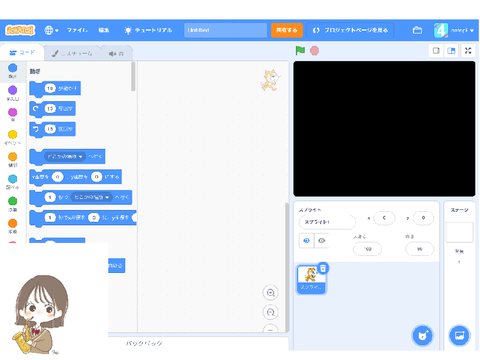Click the workspace vertical scrollbar
Viewport: 480px width, 360px height.
pyautogui.click(x=287, y=267)
